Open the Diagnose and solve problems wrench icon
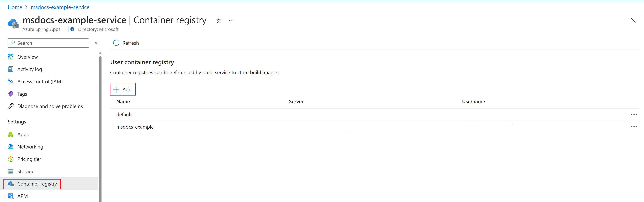 [10, 106]
